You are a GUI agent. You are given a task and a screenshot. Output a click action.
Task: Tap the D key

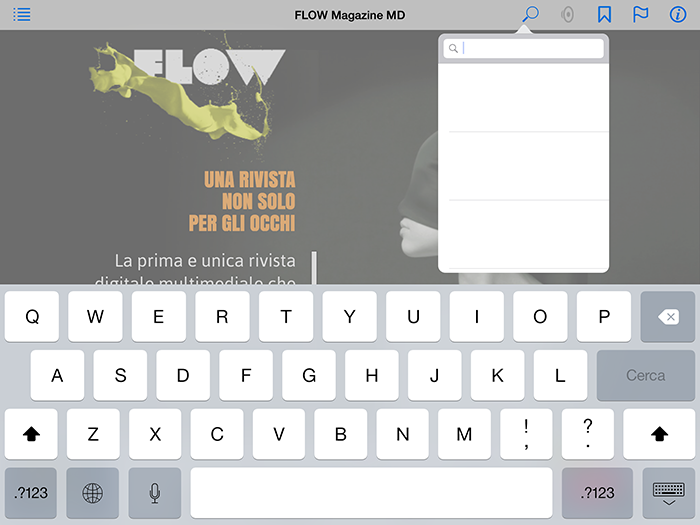coord(183,375)
